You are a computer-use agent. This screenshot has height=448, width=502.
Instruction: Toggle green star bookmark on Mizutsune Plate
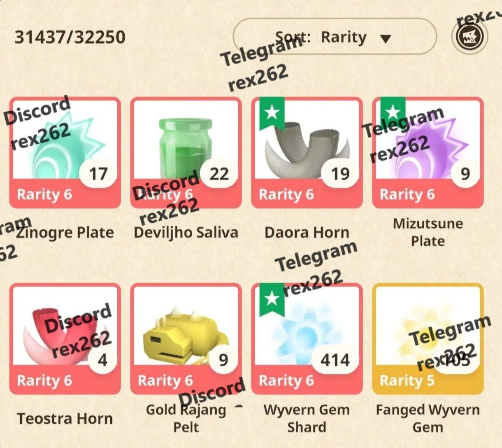393,113
